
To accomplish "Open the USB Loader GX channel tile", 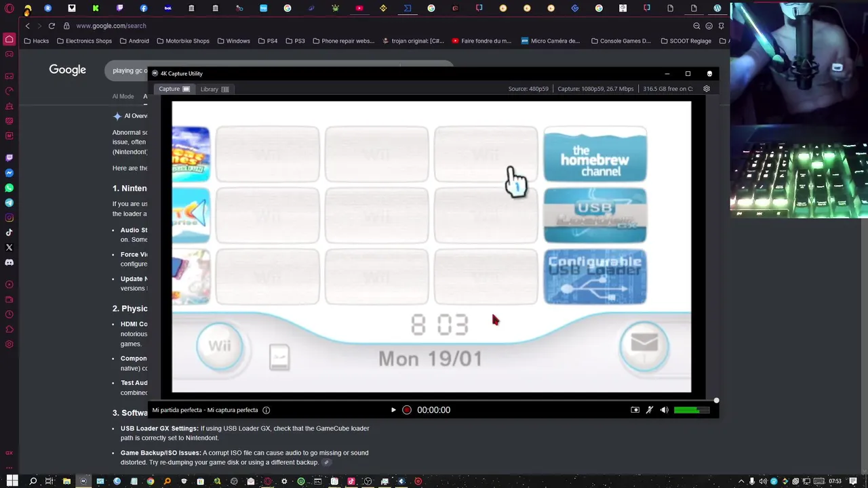I will coord(595,216).
